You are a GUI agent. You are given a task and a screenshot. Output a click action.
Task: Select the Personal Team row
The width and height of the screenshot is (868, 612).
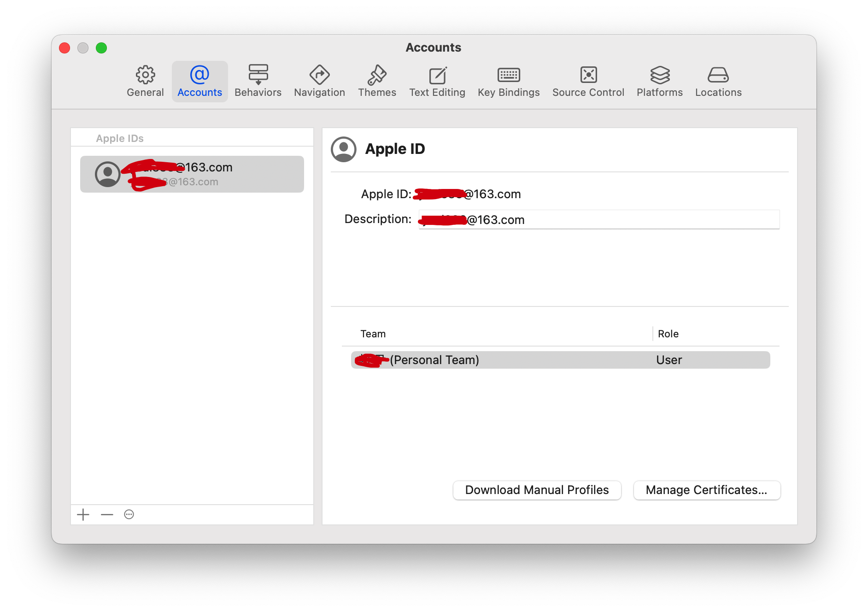tap(560, 360)
